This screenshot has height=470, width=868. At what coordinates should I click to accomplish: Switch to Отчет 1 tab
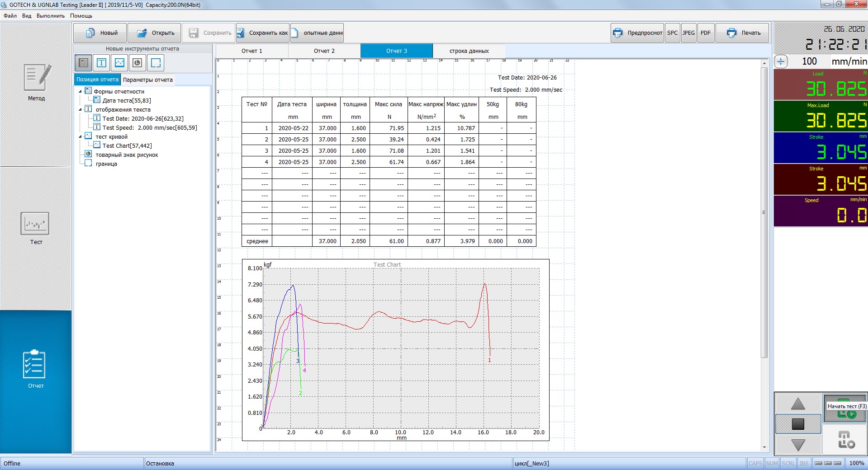point(252,51)
